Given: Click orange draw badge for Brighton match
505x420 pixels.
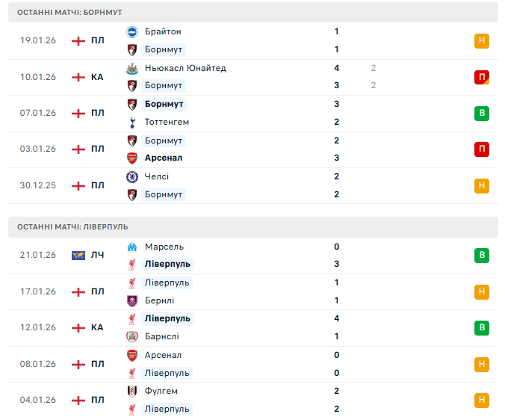Looking at the screenshot, I should pyautogui.click(x=482, y=41).
